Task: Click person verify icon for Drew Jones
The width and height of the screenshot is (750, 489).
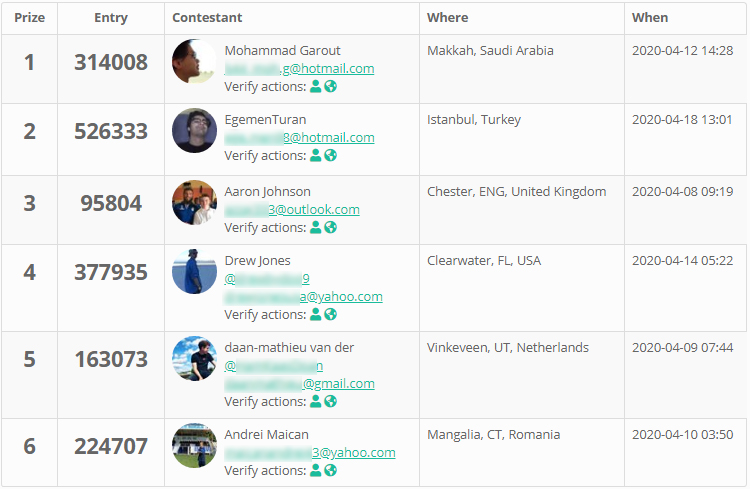Action: point(316,315)
